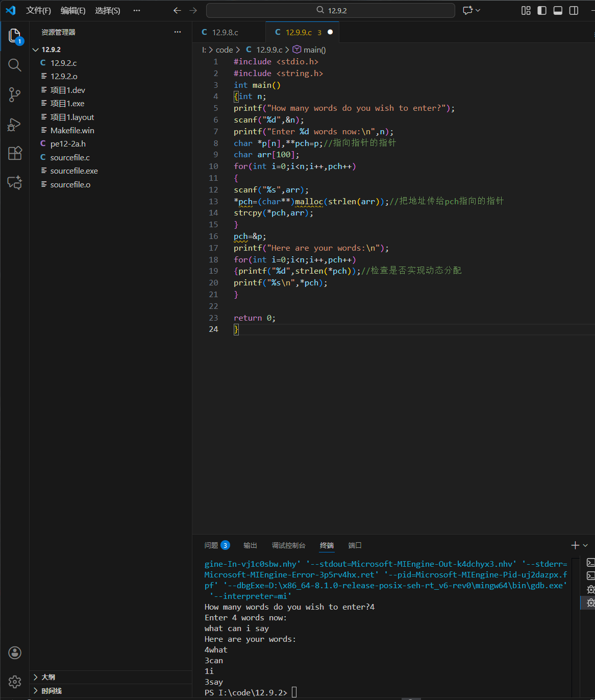Open the file sourcefile.c

tap(110, 157)
